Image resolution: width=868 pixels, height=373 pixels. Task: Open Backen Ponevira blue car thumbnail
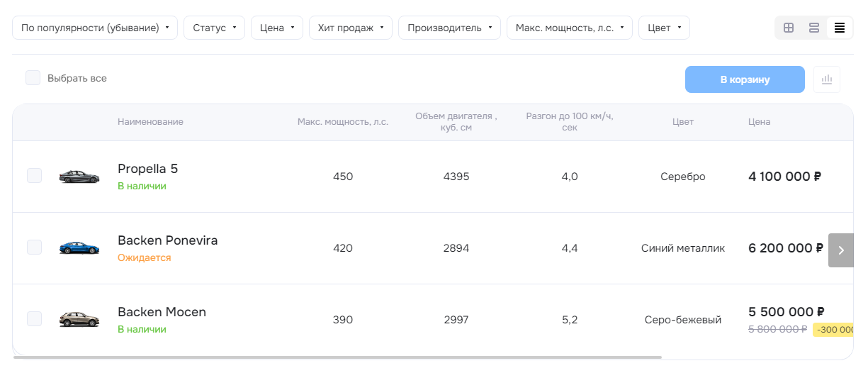click(x=79, y=248)
